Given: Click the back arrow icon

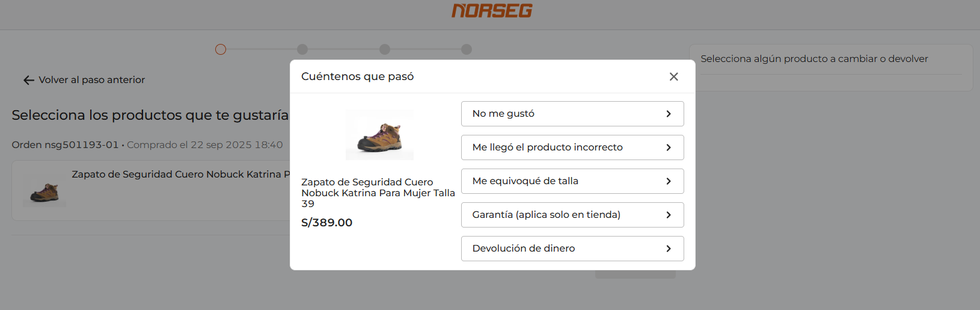Looking at the screenshot, I should 28,80.
